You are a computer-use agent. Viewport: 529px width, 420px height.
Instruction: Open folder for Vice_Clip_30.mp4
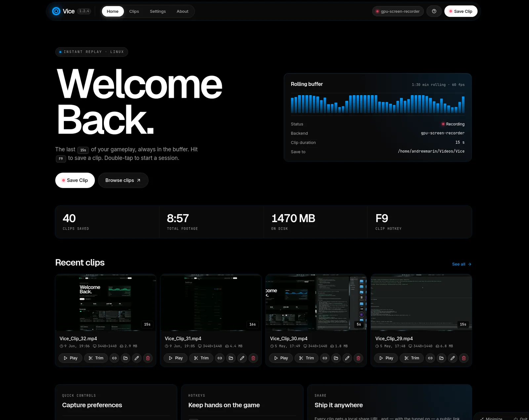336,358
